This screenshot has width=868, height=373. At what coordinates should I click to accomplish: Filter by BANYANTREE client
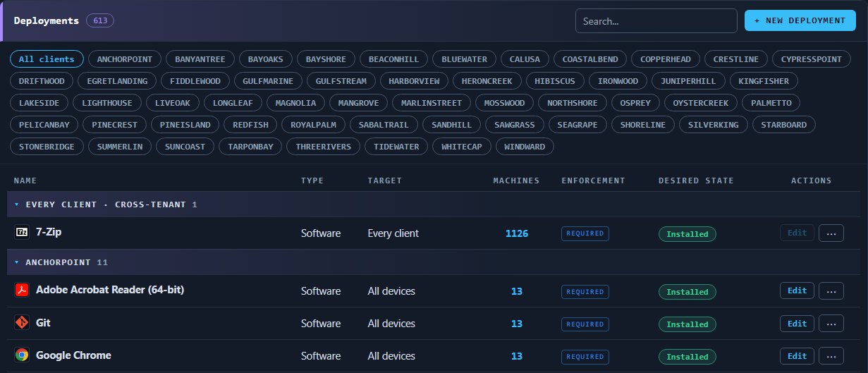pyautogui.click(x=200, y=59)
